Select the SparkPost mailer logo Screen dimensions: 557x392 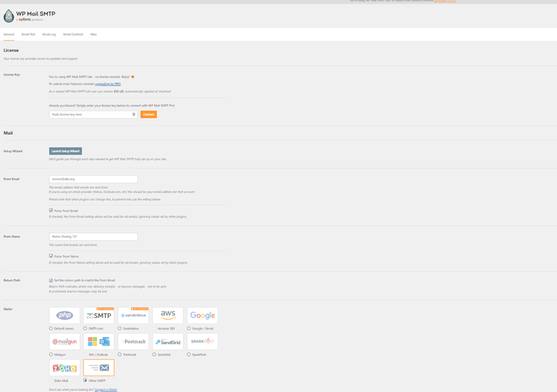tap(202, 342)
